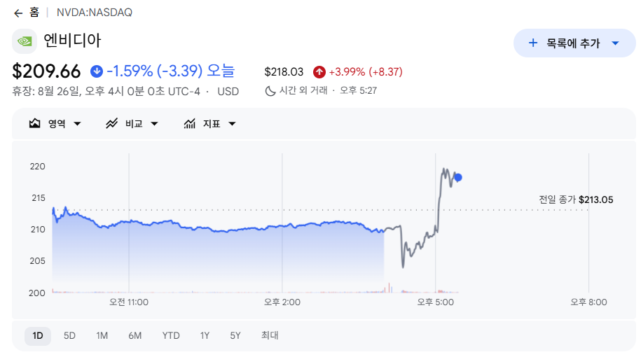Click the blue down-arrow price change icon
Image resolution: width=641 pixels, height=364 pixels.
97,71
